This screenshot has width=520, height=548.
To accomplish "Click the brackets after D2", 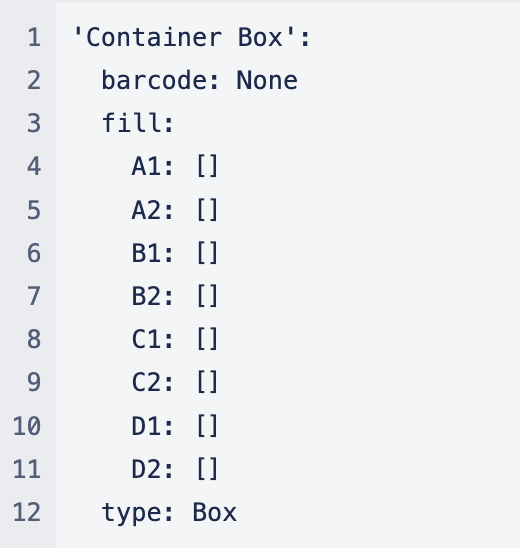I will pos(208,469).
